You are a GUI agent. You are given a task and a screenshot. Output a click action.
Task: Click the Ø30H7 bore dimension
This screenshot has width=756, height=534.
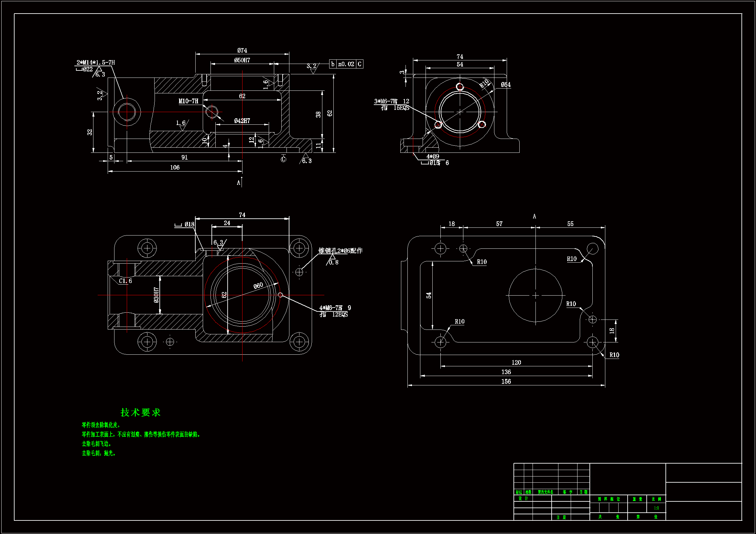tap(156, 295)
